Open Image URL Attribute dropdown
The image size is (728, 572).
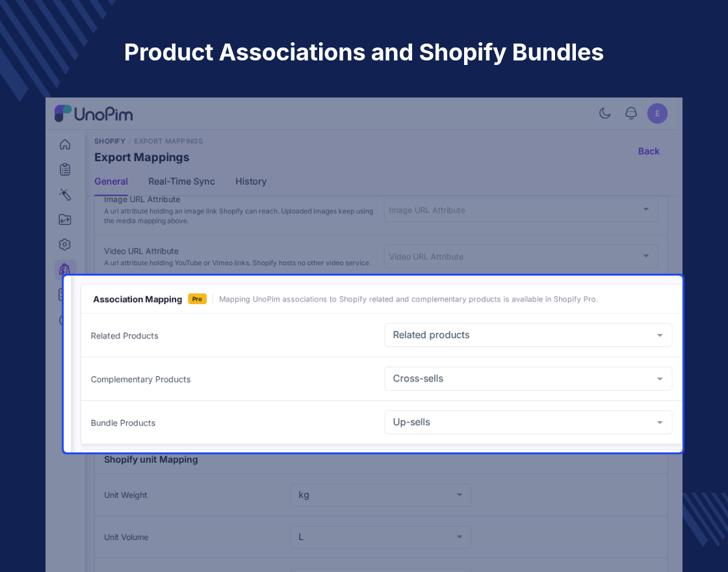coord(521,210)
